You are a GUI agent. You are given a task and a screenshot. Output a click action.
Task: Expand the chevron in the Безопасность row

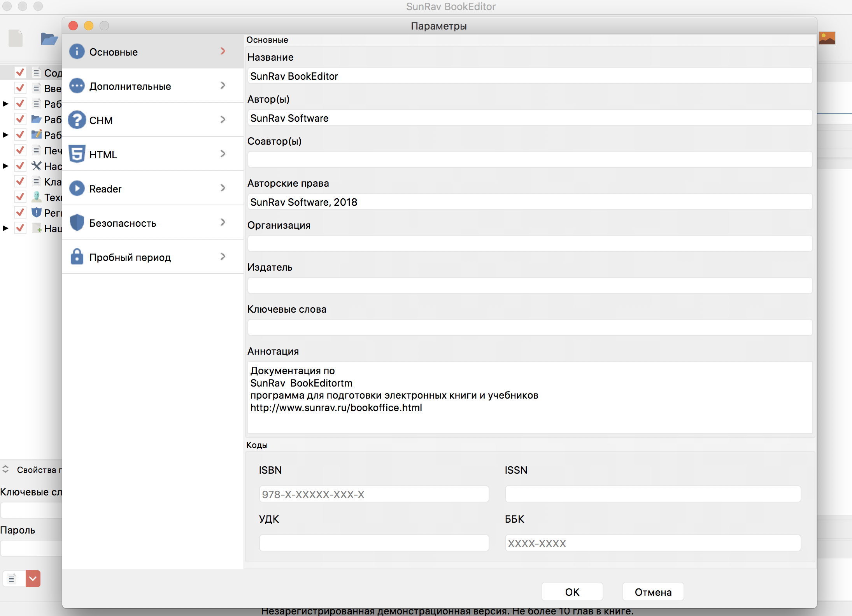click(223, 222)
